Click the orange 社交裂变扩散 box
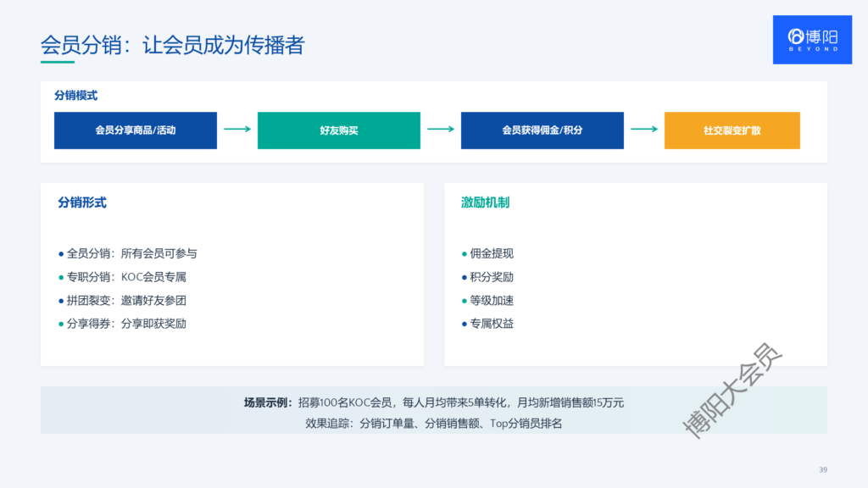The height and width of the screenshot is (488, 868). click(x=732, y=130)
